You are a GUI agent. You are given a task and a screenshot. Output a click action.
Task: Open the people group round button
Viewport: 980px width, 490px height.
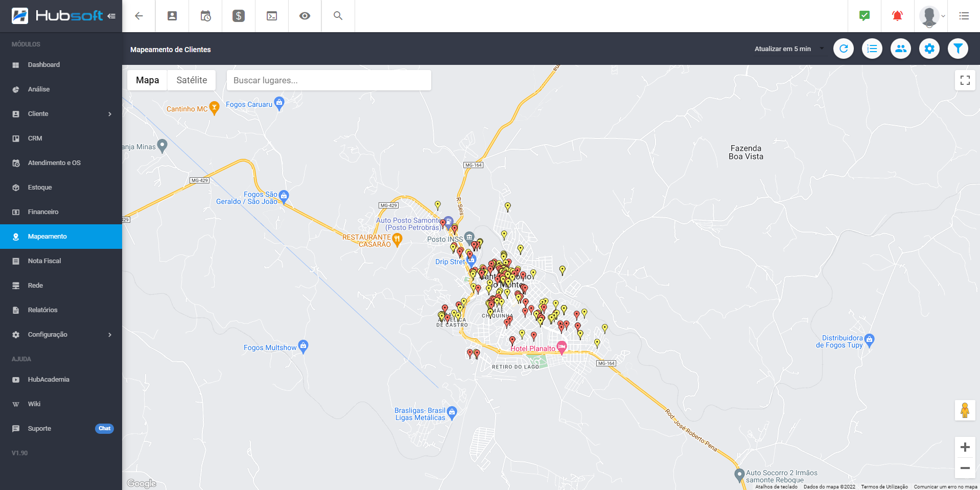pyautogui.click(x=901, y=49)
